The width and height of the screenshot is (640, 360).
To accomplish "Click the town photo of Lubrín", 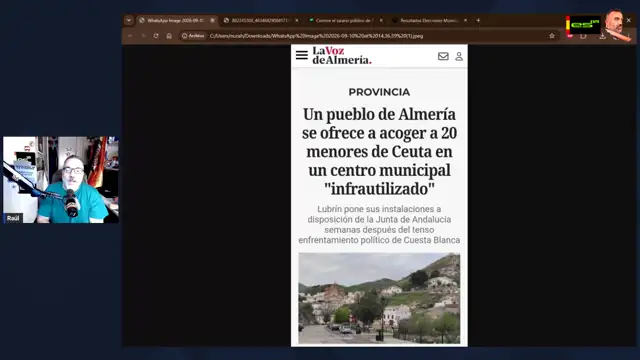I will pyautogui.click(x=379, y=298).
